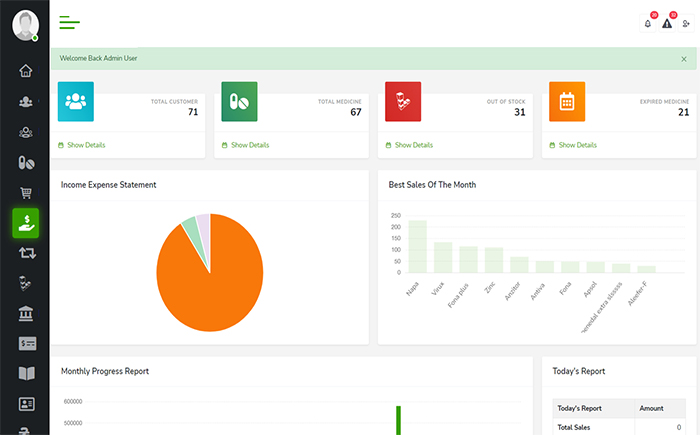
Task: Go to Home in sidebar
Action: (26, 71)
